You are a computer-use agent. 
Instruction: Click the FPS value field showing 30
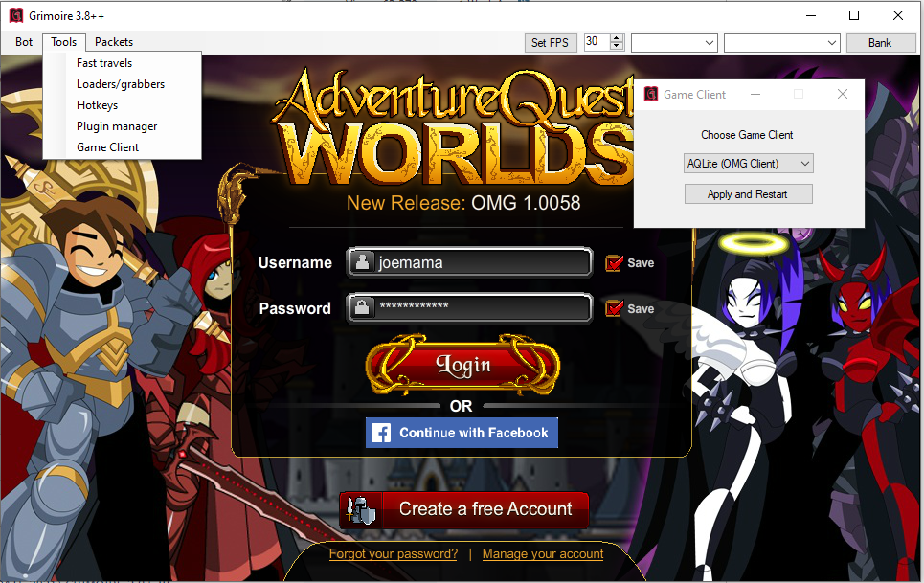pyautogui.click(x=597, y=42)
